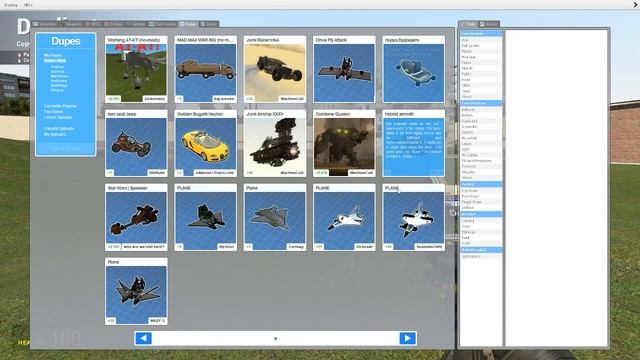Select the Thruster tool
This screenshot has height=360, width=640.
point(481,172)
